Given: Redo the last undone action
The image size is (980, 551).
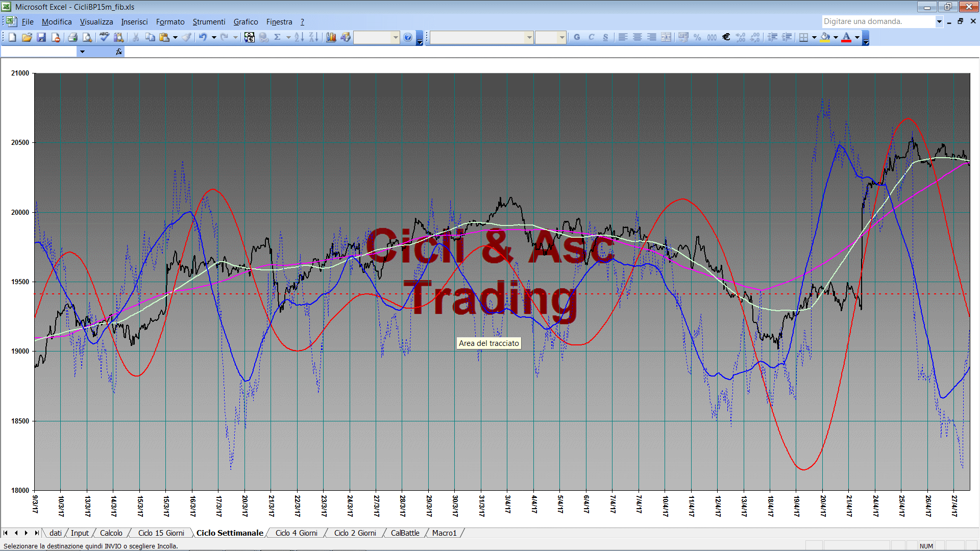Looking at the screenshot, I should [x=225, y=37].
